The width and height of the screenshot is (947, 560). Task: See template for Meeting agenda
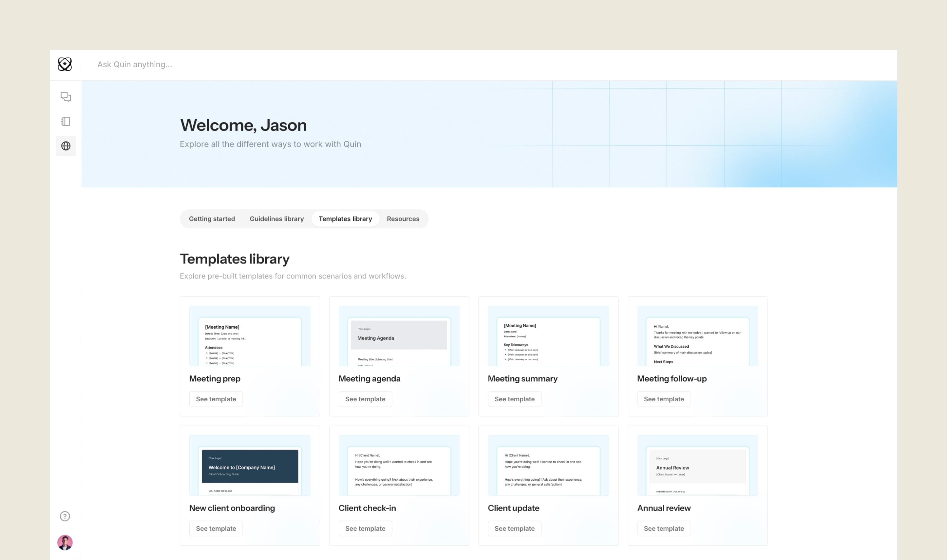coord(365,399)
